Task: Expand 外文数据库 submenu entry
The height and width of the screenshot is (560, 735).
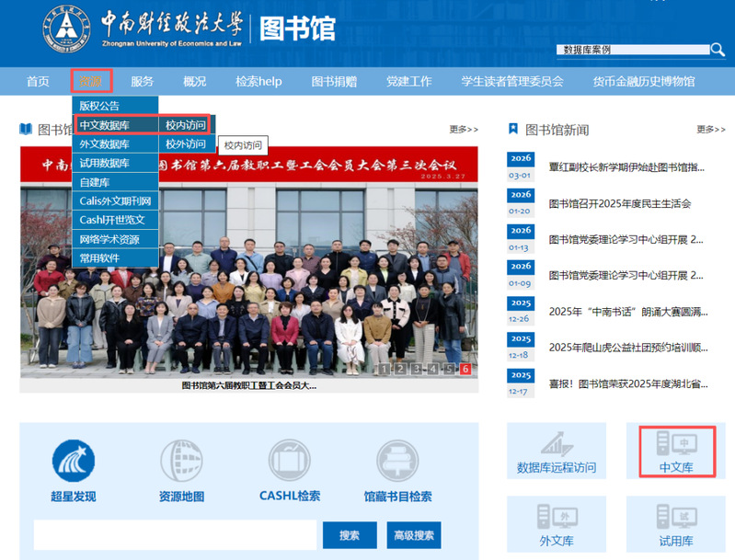Action: click(105, 144)
